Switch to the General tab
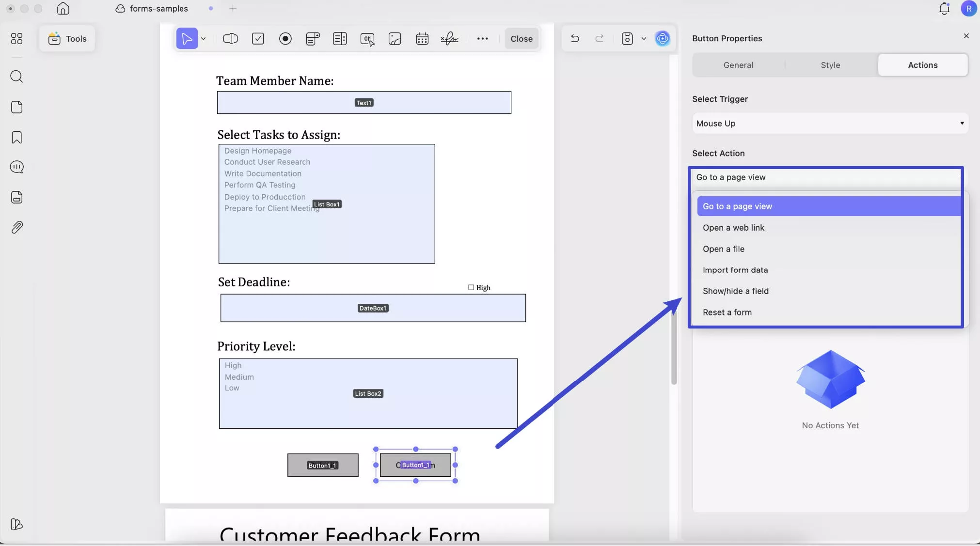This screenshot has width=980, height=546. (x=738, y=65)
